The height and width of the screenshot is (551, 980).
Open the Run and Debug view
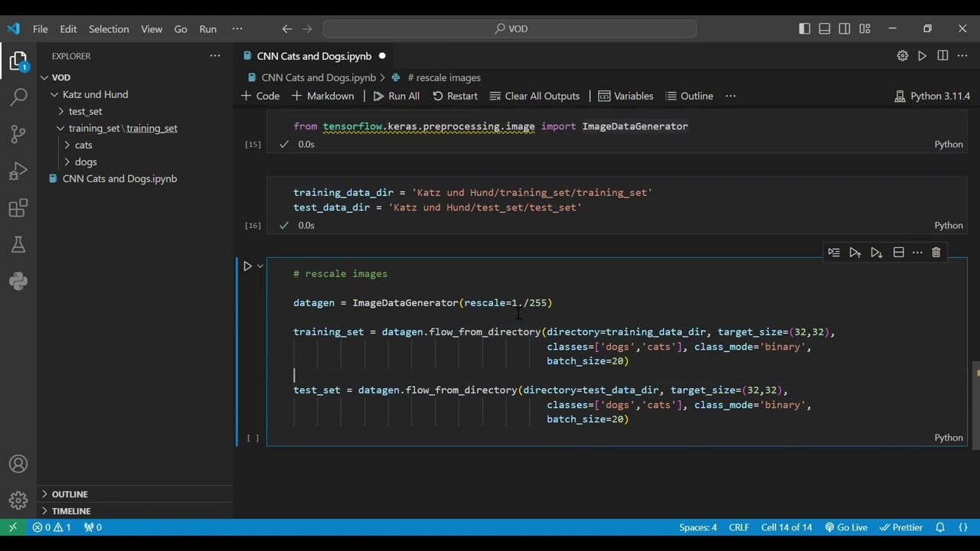[x=18, y=171]
